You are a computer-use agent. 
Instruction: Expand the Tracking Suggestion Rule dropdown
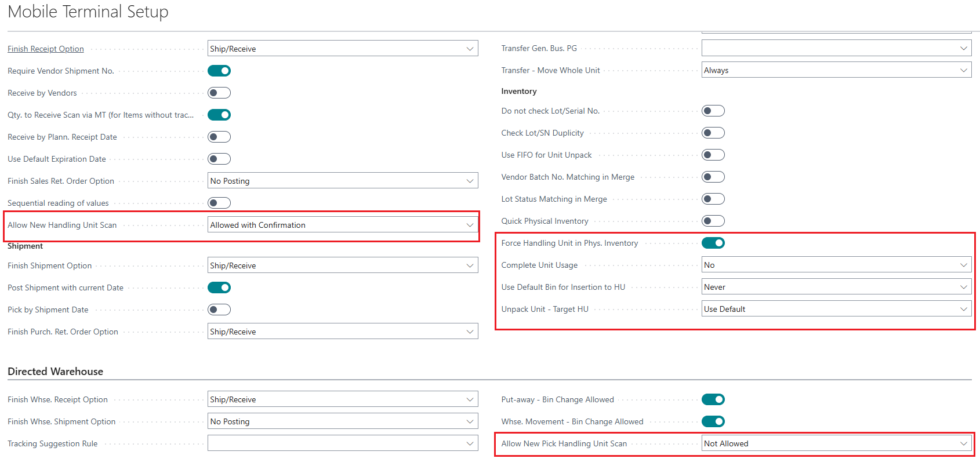coord(342,443)
